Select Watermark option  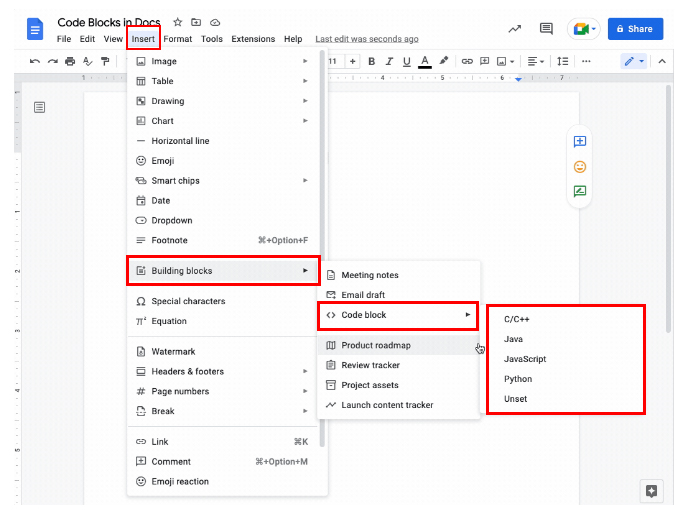point(223,352)
